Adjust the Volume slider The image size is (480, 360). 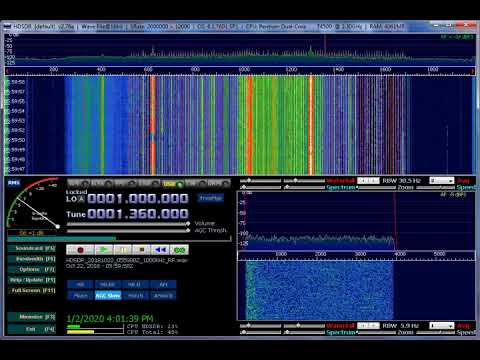pyautogui.click(x=128, y=223)
